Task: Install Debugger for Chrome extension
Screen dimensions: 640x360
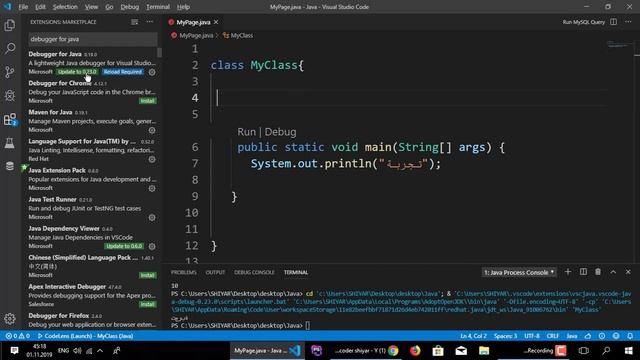Action: pos(147,101)
